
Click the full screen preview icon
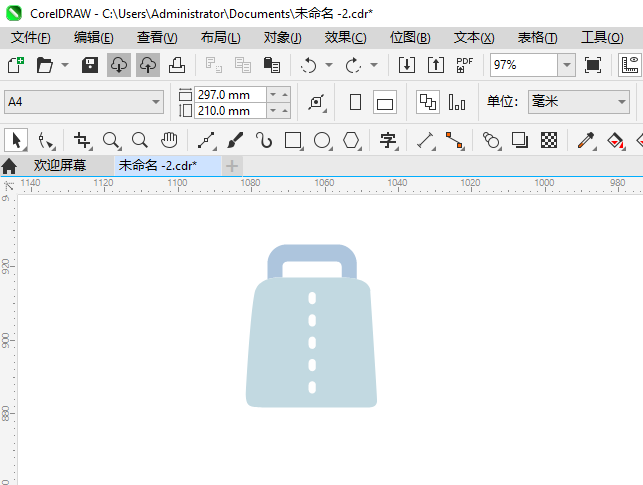(x=593, y=65)
